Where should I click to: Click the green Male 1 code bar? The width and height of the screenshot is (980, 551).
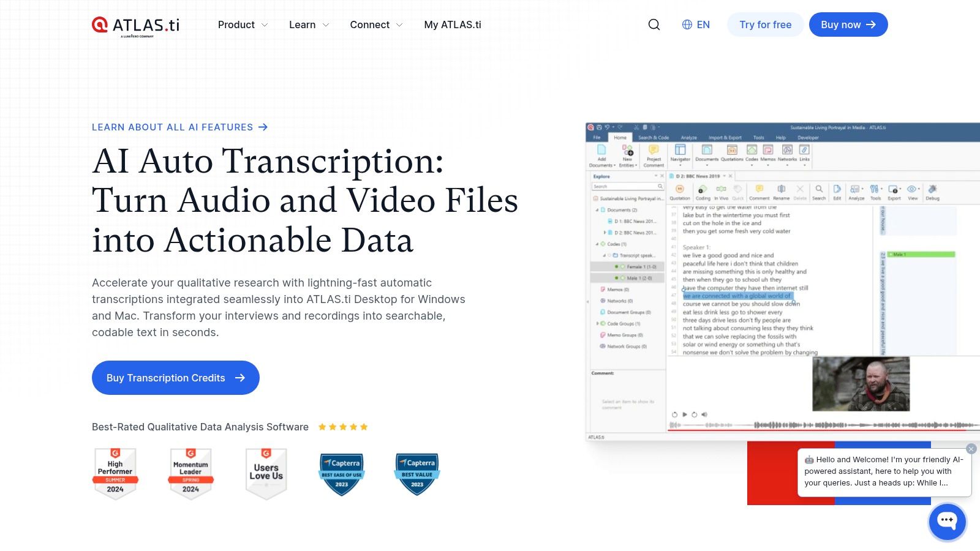(x=921, y=254)
